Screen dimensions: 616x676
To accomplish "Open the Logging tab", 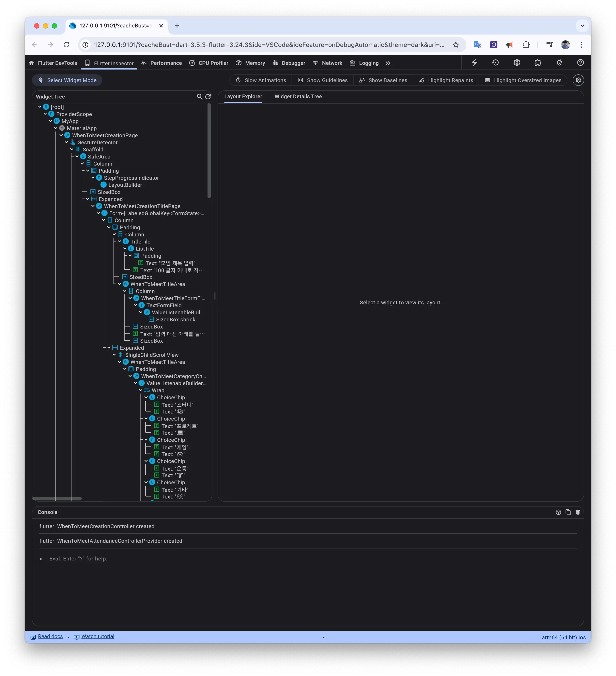I will coord(364,63).
